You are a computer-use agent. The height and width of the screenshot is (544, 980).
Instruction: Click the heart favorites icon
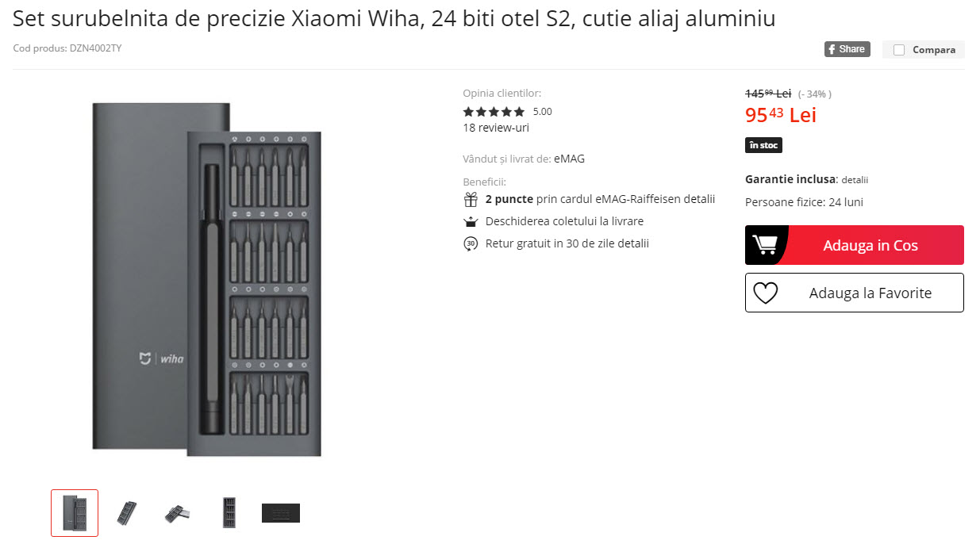point(765,293)
